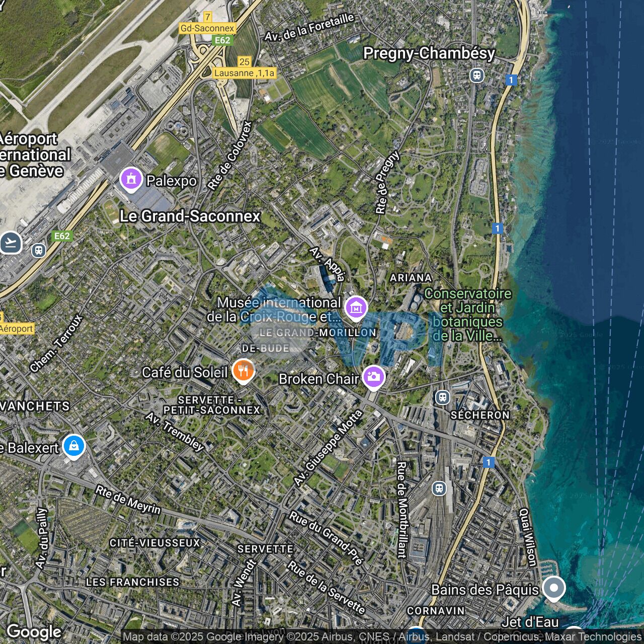644x644 pixels.
Task: Click the Quai Wilson street label
Action: (x=528, y=537)
